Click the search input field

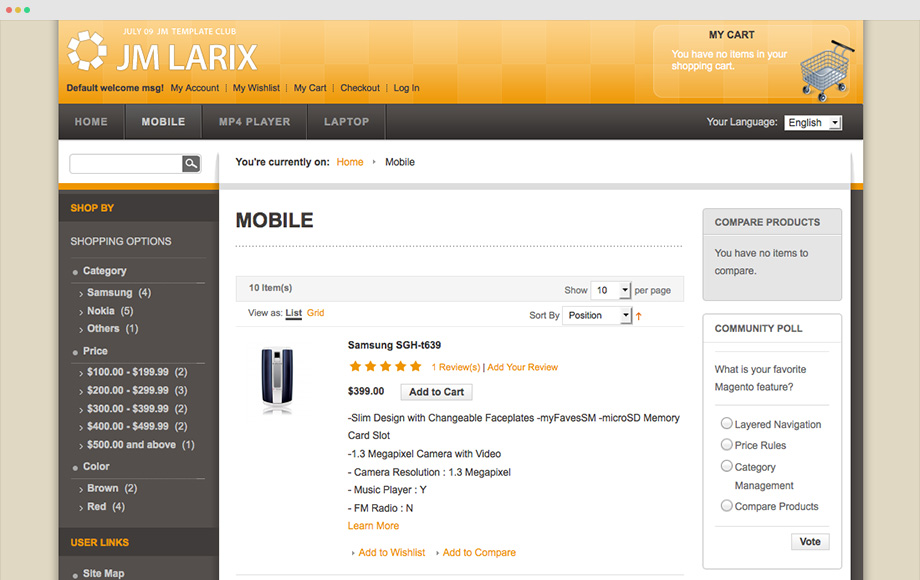126,164
